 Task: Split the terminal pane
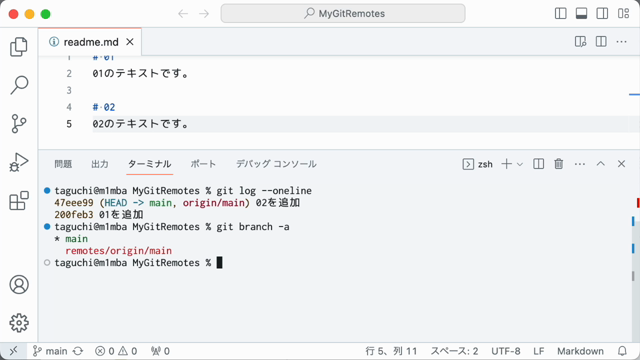click(538, 164)
